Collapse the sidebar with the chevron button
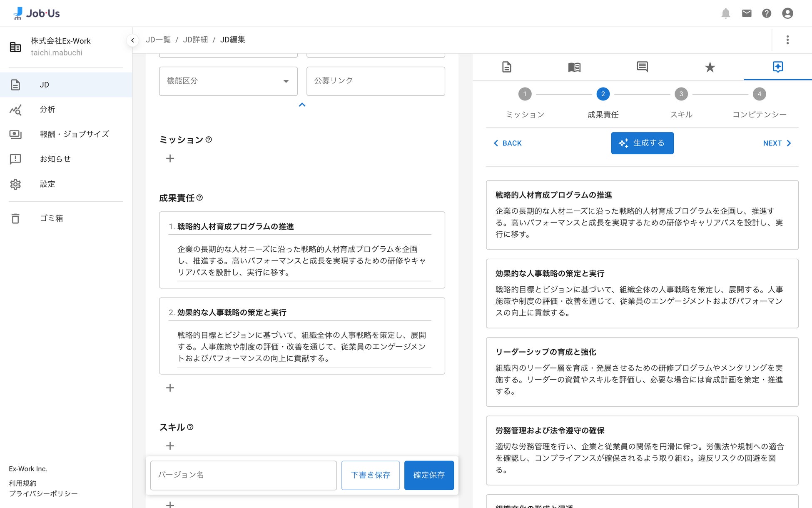Image resolution: width=812 pixels, height=508 pixels. point(132,40)
